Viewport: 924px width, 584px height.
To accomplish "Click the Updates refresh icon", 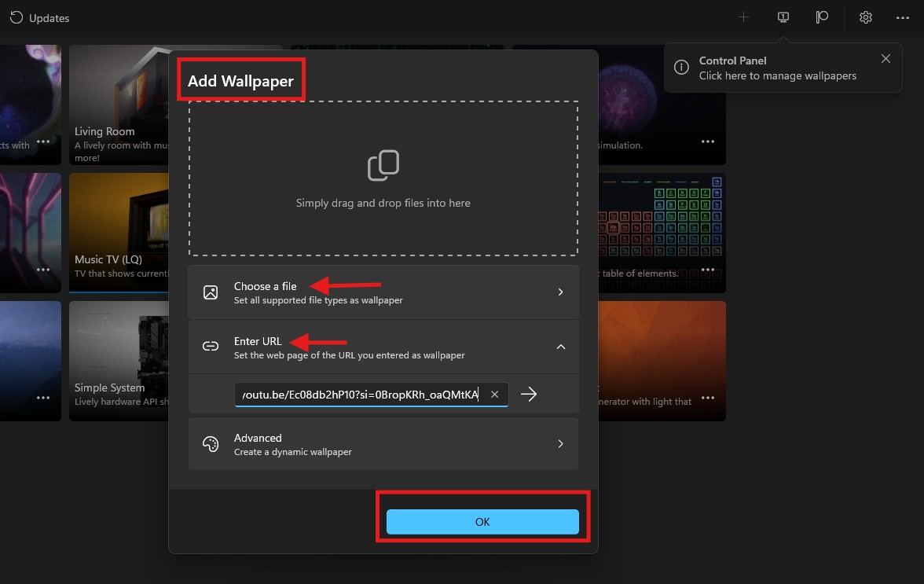I will (x=16, y=17).
